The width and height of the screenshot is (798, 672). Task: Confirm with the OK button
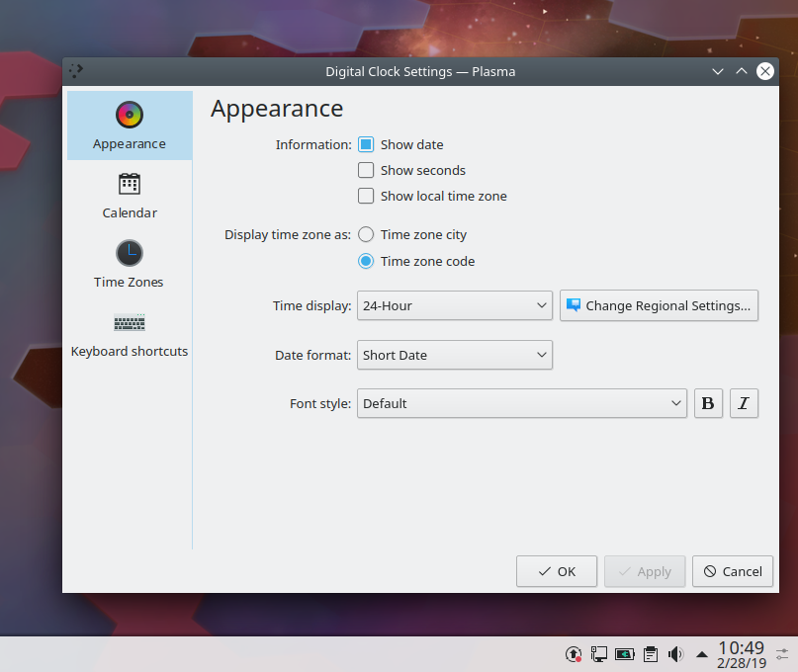(x=557, y=571)
